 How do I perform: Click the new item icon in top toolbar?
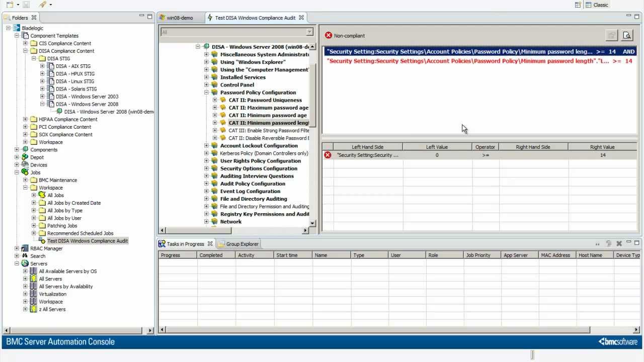tap(10, 5)
